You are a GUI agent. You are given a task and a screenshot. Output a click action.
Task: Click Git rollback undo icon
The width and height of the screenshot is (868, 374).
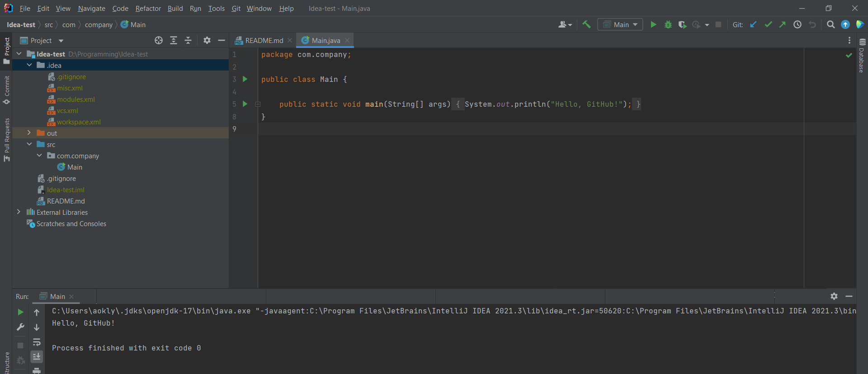pyautogui.click(x=812, y=24)
